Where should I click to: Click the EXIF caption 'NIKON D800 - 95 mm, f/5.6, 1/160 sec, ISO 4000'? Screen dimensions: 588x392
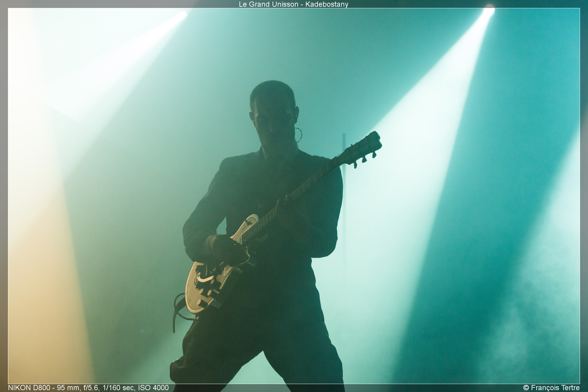[88, 388]
